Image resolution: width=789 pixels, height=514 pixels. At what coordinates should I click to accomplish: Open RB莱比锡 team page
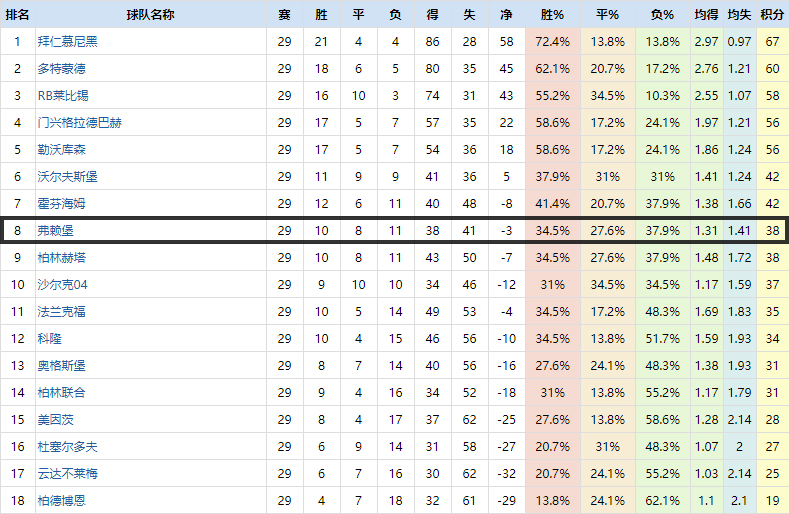62,95
